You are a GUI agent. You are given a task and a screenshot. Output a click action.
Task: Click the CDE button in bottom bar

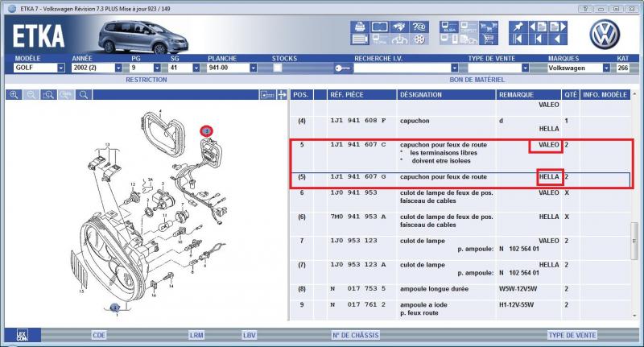[x=99, y=335]
